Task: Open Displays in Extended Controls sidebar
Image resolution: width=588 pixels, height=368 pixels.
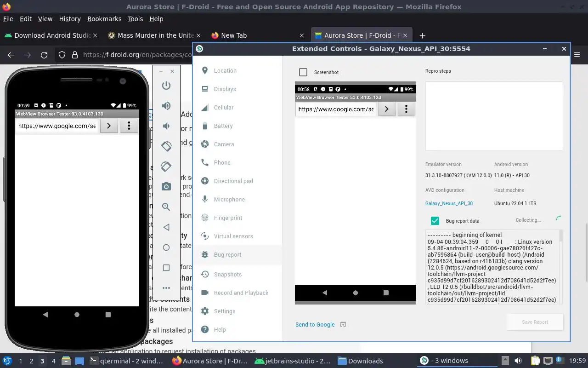Action: point(237,89)
